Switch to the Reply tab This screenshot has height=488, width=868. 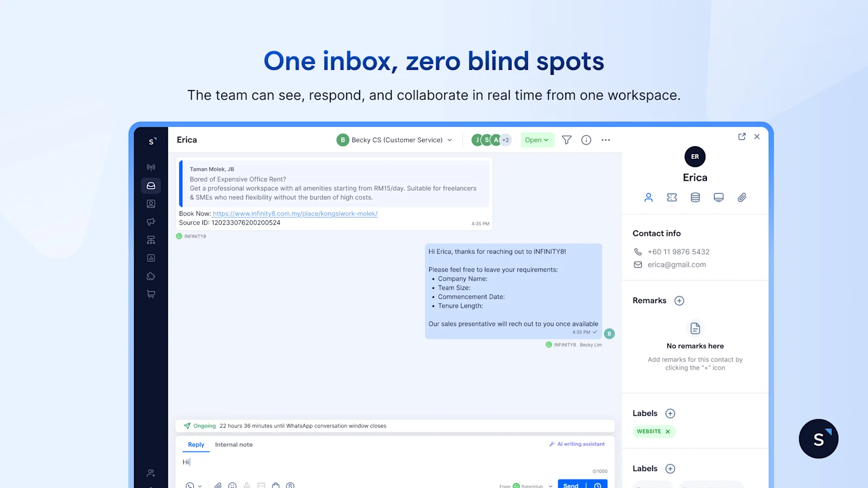(196, 445)
